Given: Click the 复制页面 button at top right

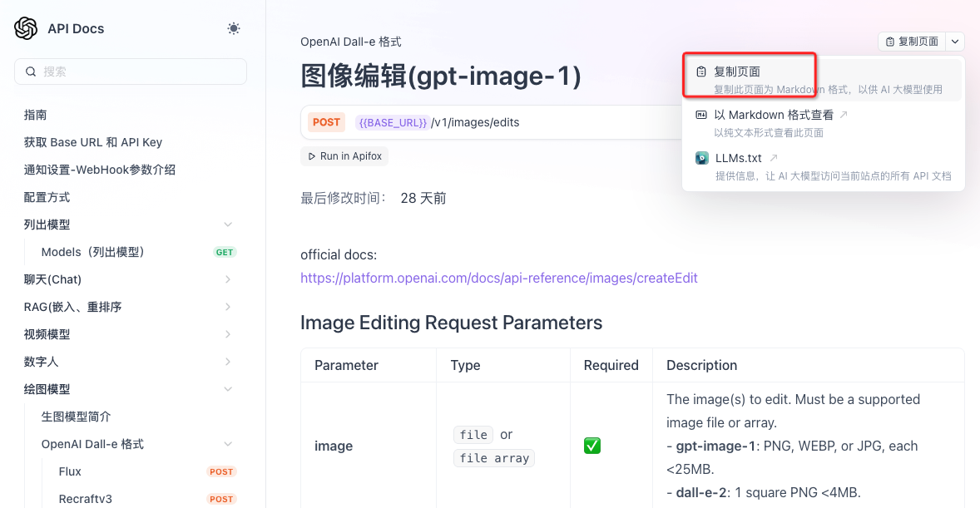Looking at the screenshot, I should click(912, 42).
